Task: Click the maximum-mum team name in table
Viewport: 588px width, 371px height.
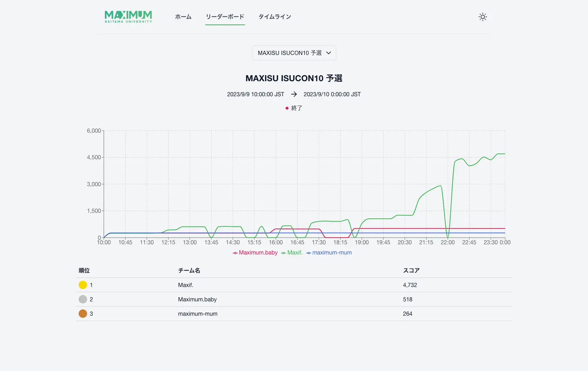Action: 198,314
